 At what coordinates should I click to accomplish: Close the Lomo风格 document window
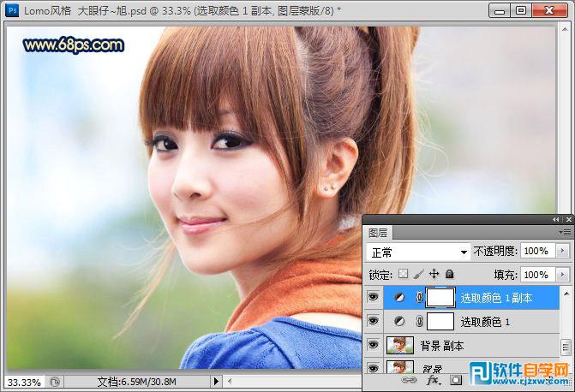[549, 10]
